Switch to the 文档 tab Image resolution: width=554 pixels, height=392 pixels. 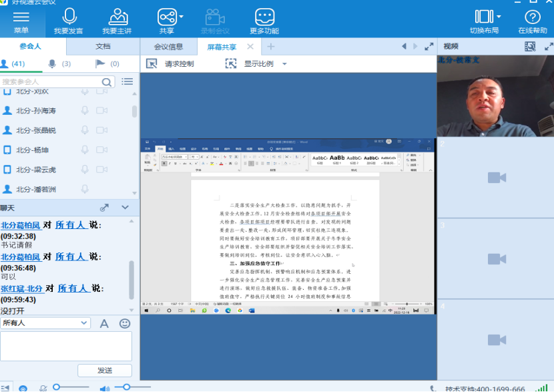click(103, 46)
